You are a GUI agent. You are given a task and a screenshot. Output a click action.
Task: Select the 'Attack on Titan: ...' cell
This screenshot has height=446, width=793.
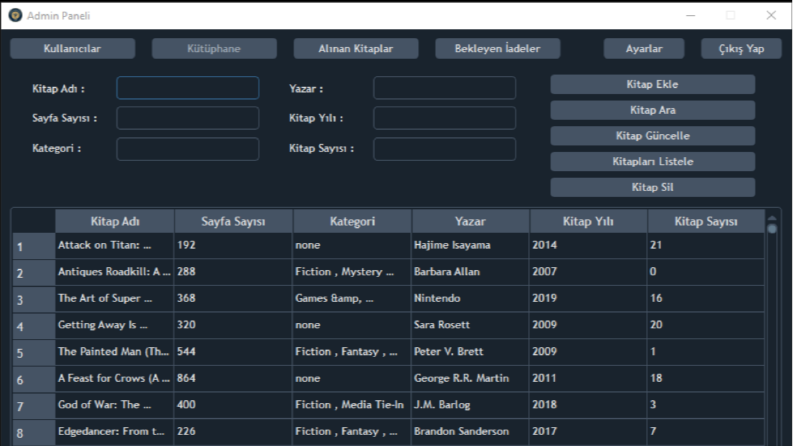click(115, 245)
